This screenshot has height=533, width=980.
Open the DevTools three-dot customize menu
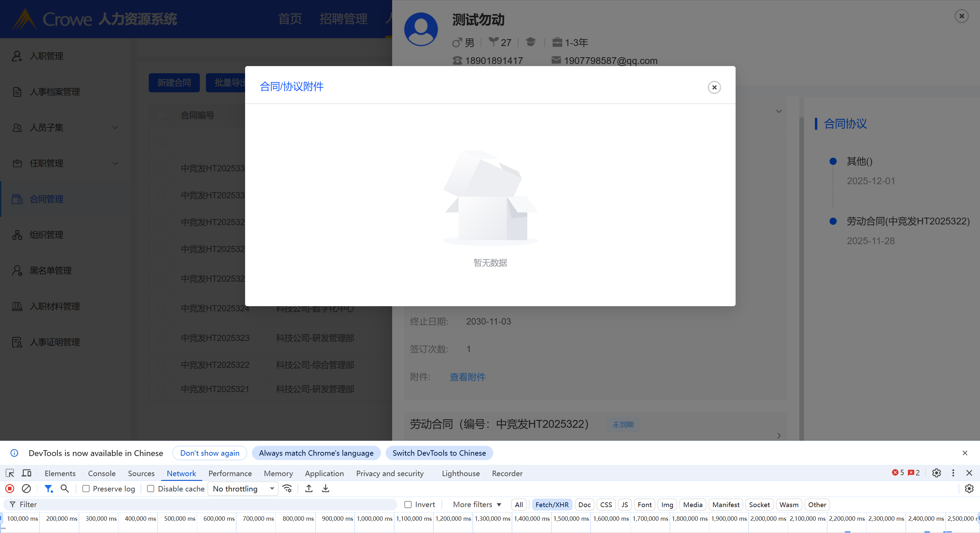[953, 473]
